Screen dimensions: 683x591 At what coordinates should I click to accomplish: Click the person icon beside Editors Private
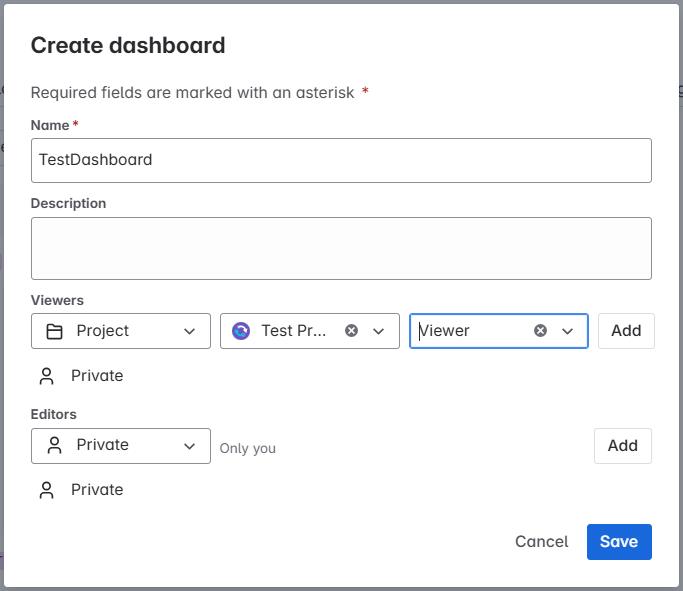click(x=47, y=490)
